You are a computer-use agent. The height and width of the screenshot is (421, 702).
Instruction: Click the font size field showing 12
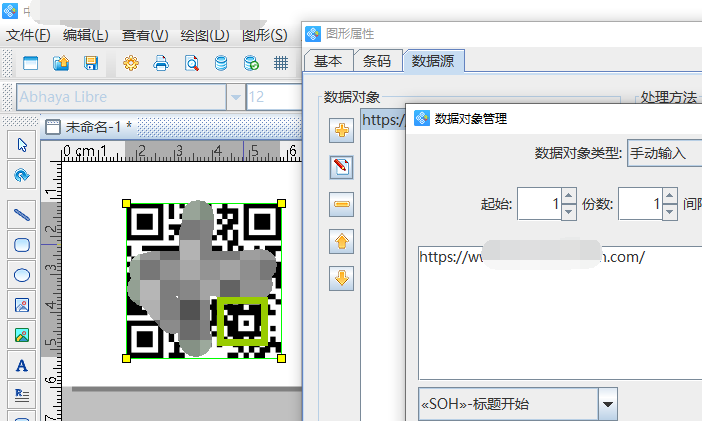tap(274, 97)
